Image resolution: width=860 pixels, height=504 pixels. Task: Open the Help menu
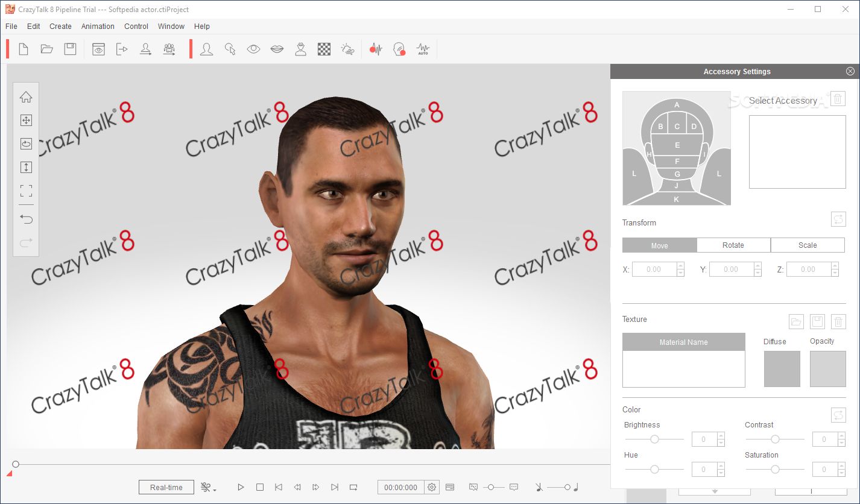[x=202, y=26]
